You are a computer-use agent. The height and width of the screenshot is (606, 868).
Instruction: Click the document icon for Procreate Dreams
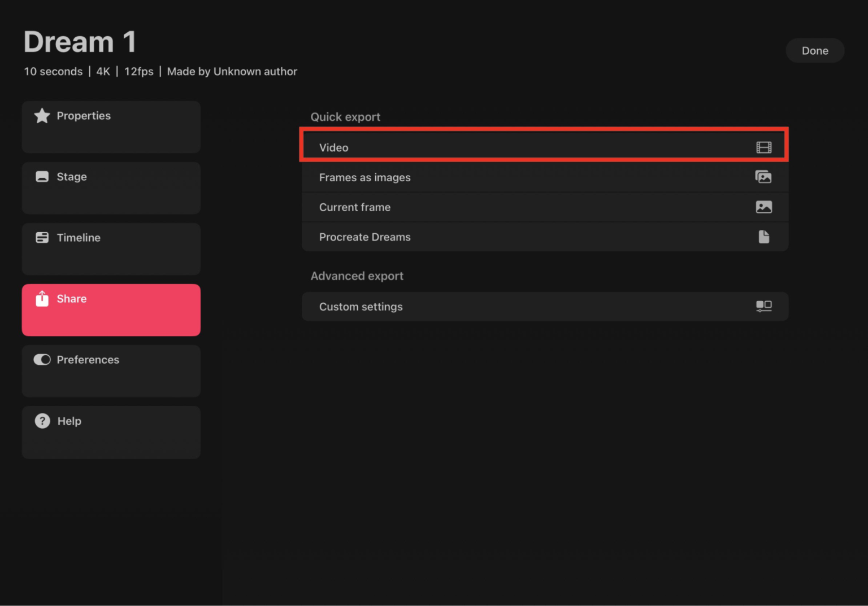click(x=763, y=237)
